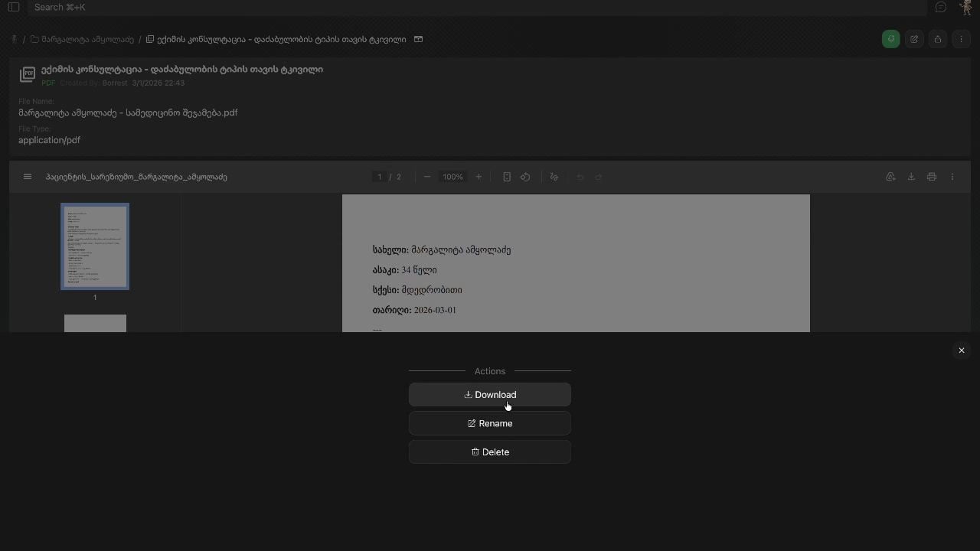The image size is (980, 551).
Task: Click the redo arrow in PDF toolbar
Action: [599, 177]
